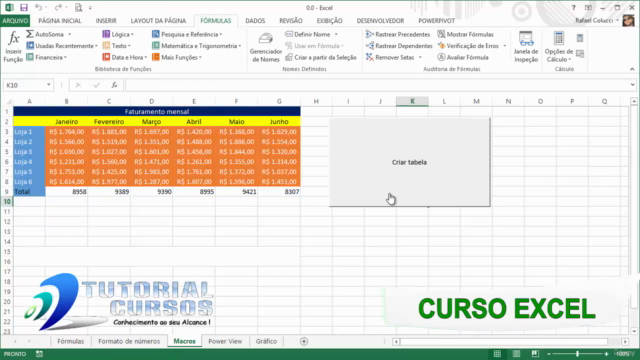640x360 pixels.
Task: Open Matemática e Trigonometria functions
Action: coord(196,46)
